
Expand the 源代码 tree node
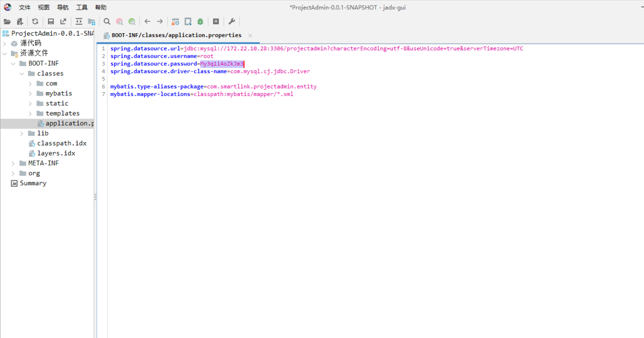(x=5, y=43)
